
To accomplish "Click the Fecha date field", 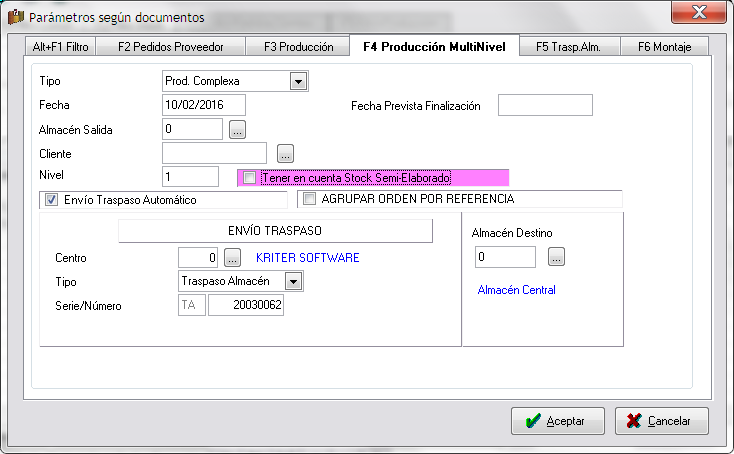I will click(204, 105).
